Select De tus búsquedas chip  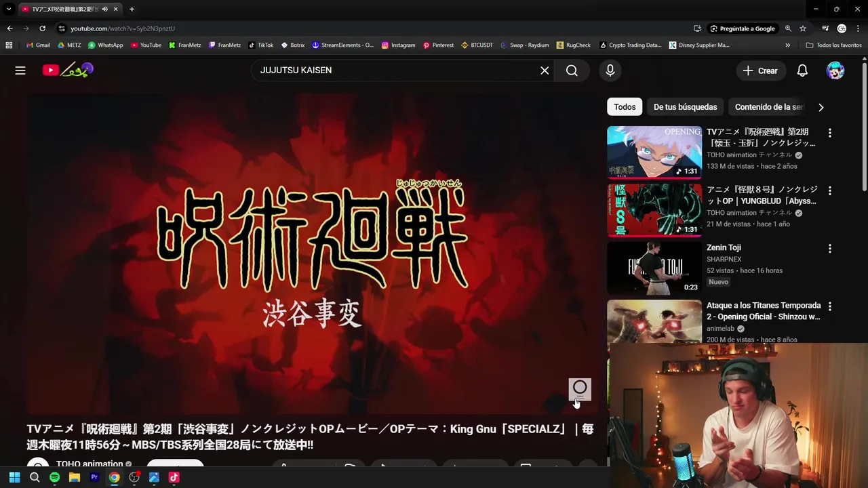click(x=685, y=107)
